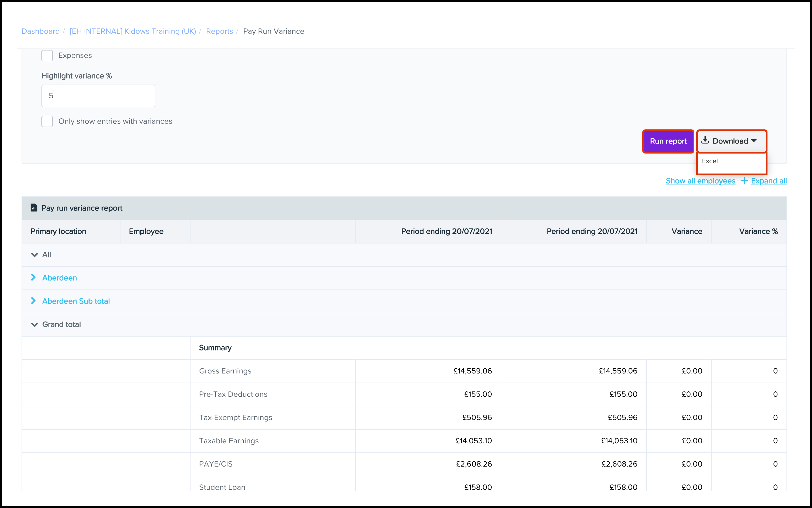Screen dimensions: 812x508
Task: Click the Gross Earnings row label
Action: (x=225, y=371)
